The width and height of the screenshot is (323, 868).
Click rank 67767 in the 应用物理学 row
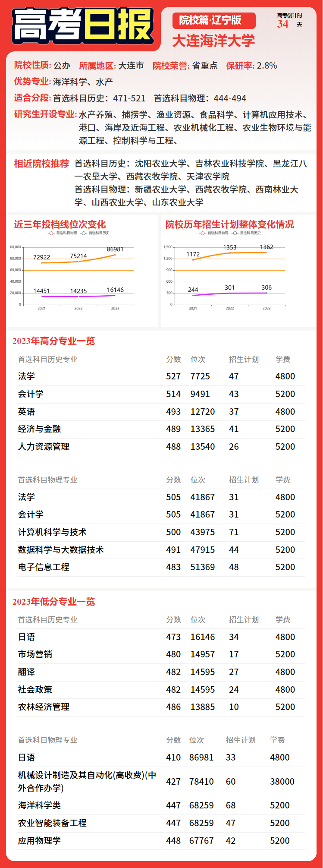pyautogui.click(x=201, y=841)
